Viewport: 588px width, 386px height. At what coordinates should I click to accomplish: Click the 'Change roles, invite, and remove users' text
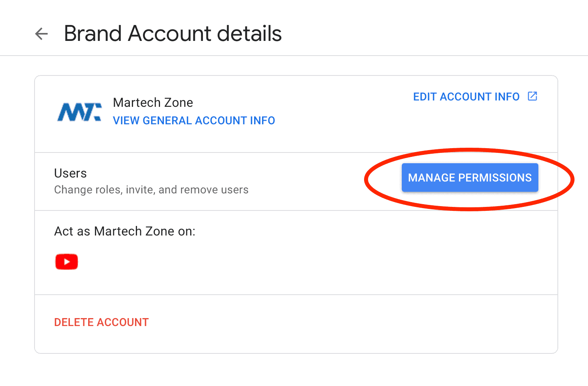tap(151, 190)
